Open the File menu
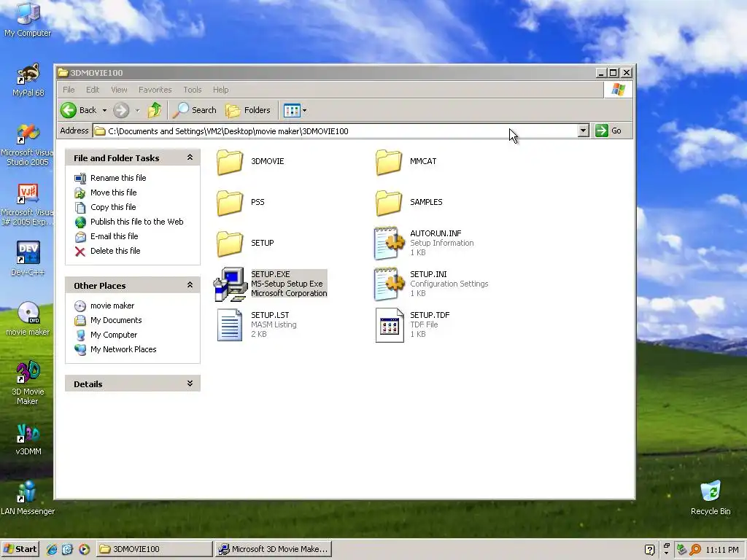 [x=69, y=90]
